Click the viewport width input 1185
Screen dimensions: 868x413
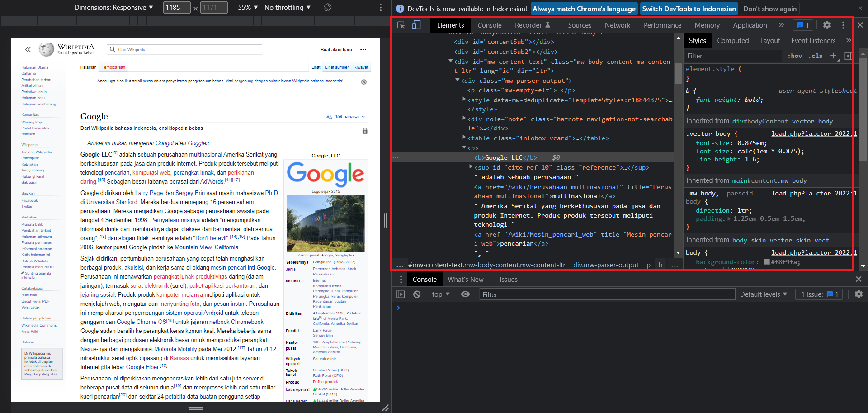point(177,8)
